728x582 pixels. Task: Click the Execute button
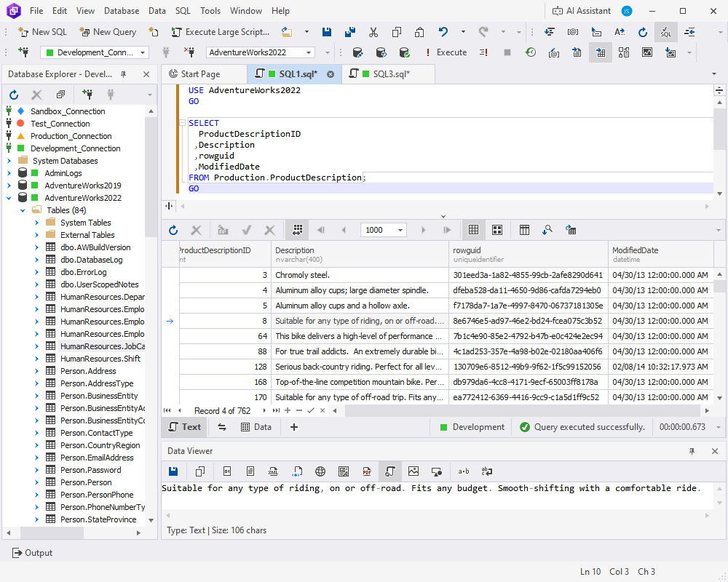tap(450, 52)
